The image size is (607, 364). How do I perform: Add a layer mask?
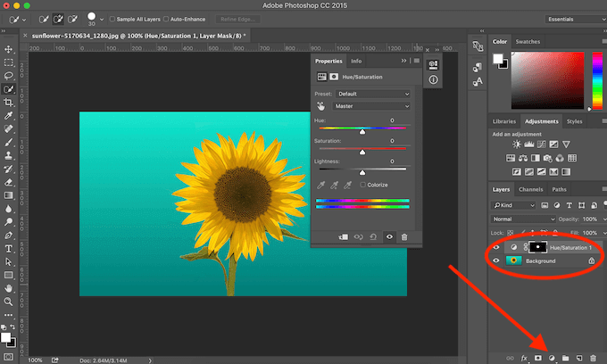point(537,357)
